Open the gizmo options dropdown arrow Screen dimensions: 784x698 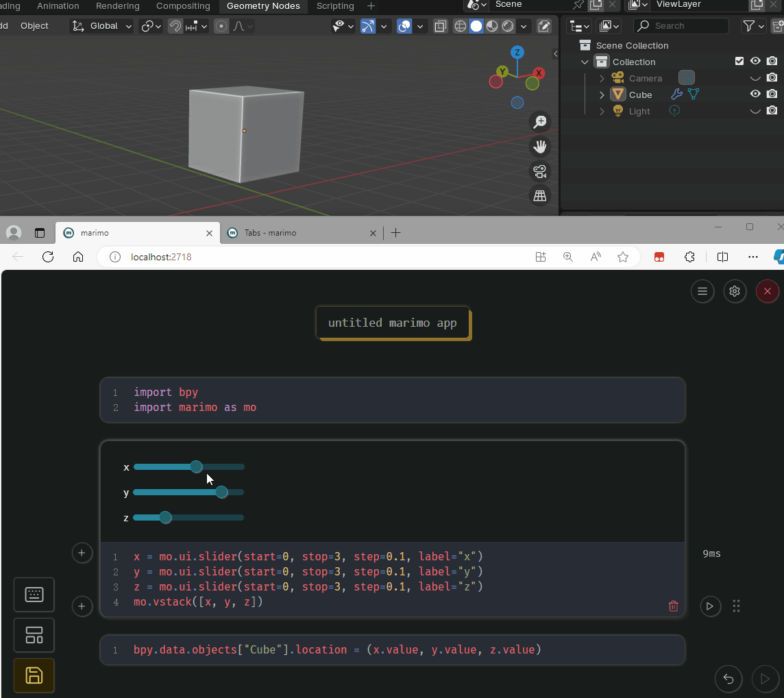click(x=384, y=26)
